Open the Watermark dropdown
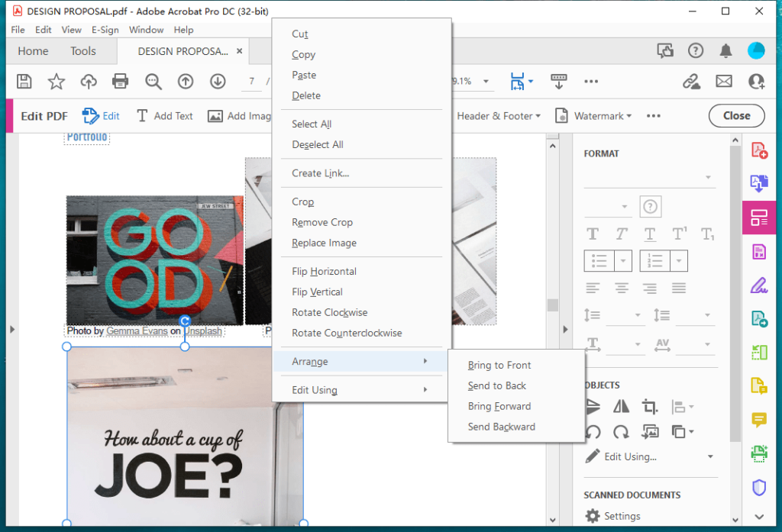The width and height of the screenshot is (782, 532). pyautogui.click(x=593, y=116)
